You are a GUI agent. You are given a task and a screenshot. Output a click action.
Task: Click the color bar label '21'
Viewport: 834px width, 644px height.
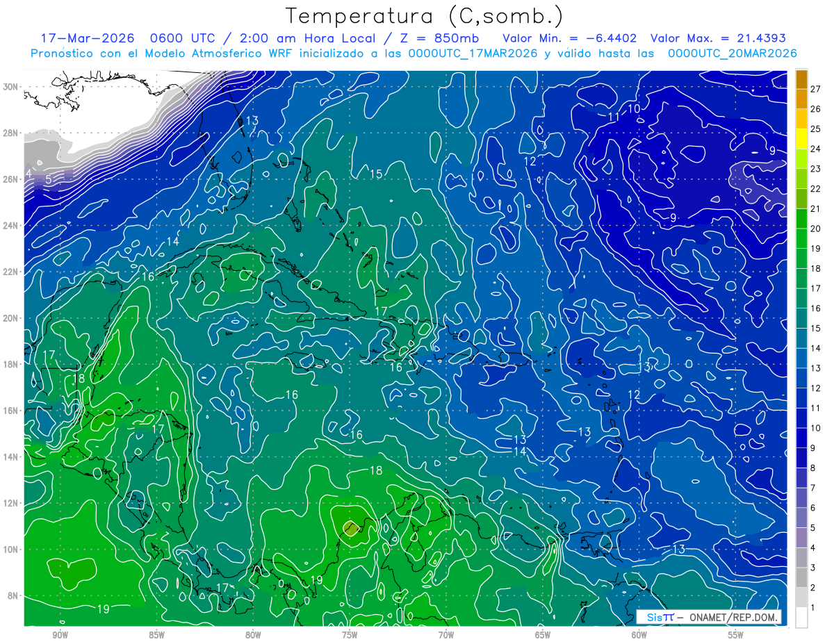tap(815, 208)
